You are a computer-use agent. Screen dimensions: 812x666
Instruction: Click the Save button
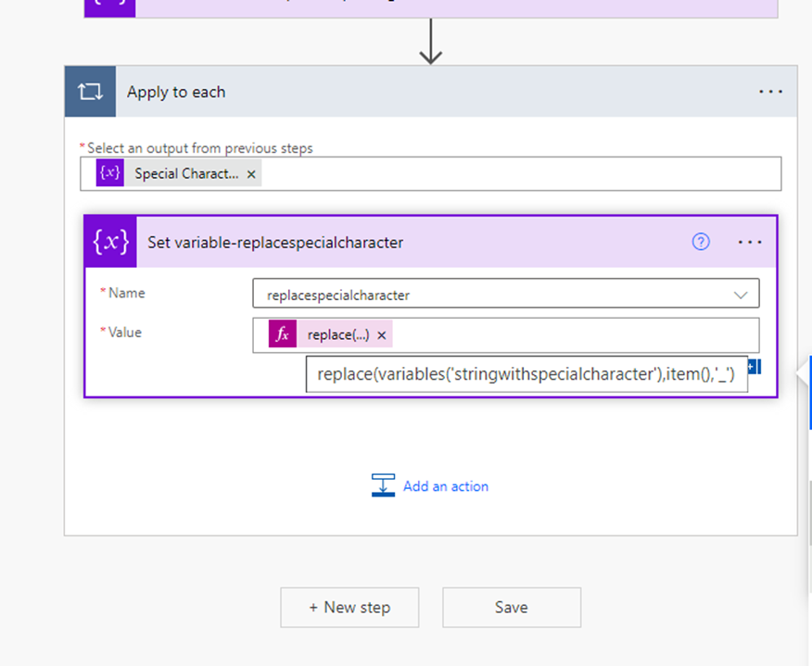click(x=511, y=608)
